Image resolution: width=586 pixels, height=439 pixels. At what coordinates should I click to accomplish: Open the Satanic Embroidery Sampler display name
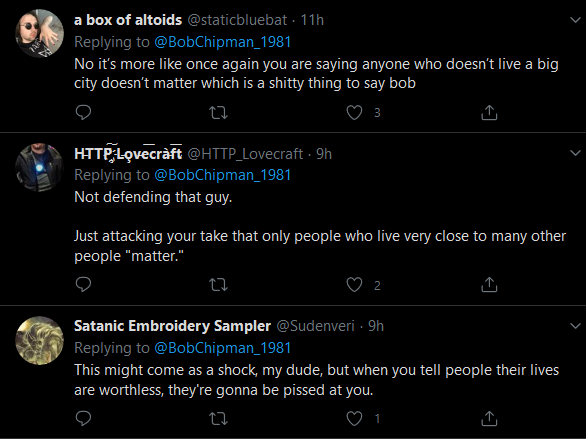pos(172,326)
